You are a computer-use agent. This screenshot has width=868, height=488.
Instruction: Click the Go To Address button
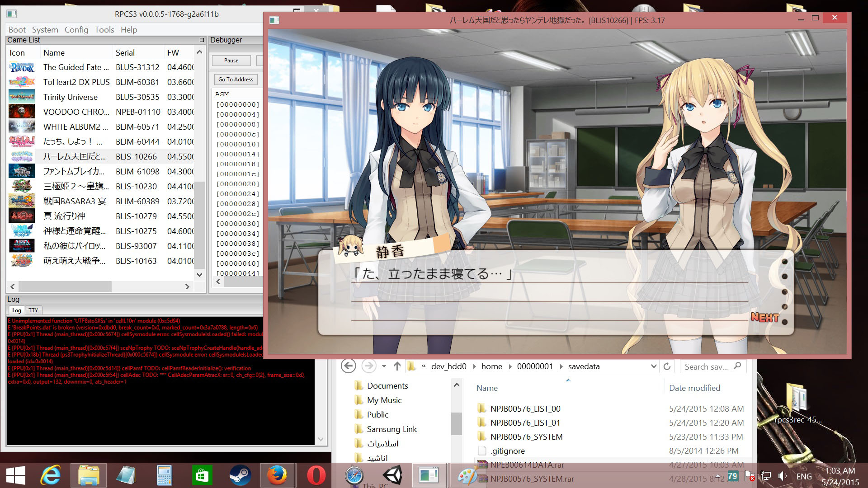point(236,79)
